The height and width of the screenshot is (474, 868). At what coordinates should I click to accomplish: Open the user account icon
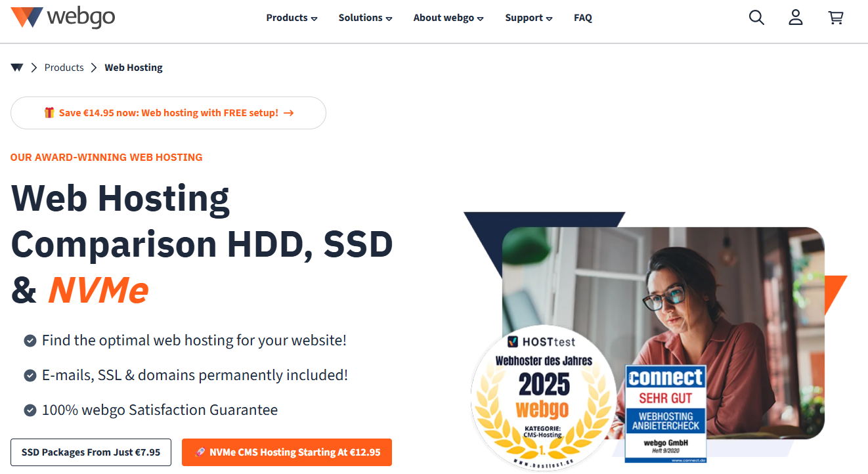[x=796, y=18]
